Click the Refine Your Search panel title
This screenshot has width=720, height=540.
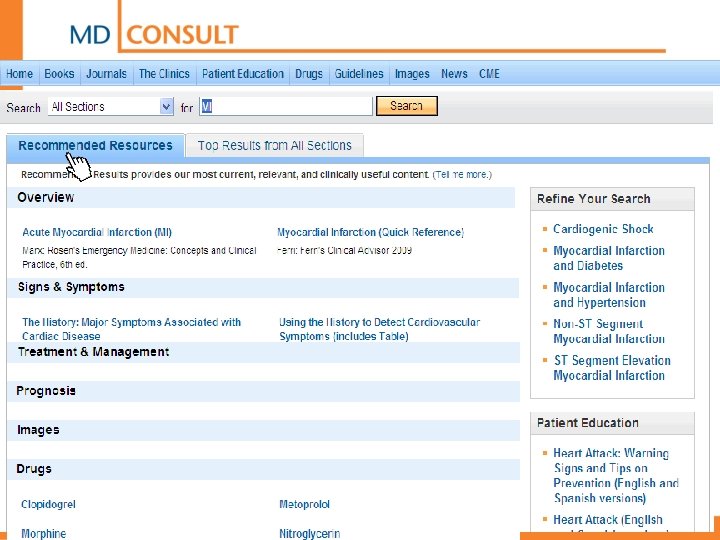(594, 199)
